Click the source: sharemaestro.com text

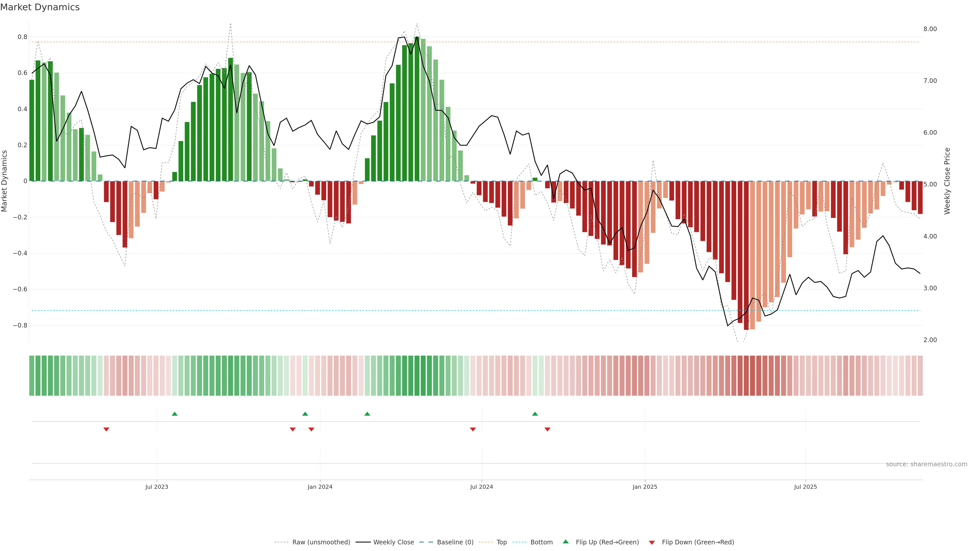[926, 464]
